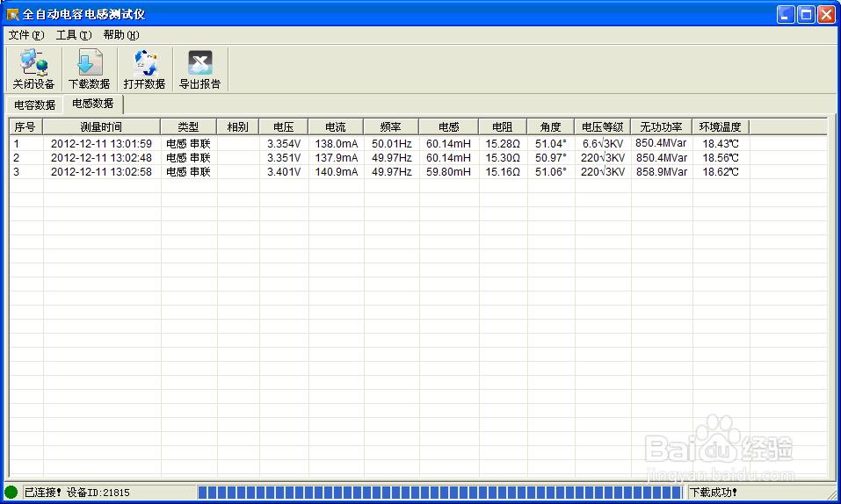Click the 频率 column header

(x=391, y=127)
